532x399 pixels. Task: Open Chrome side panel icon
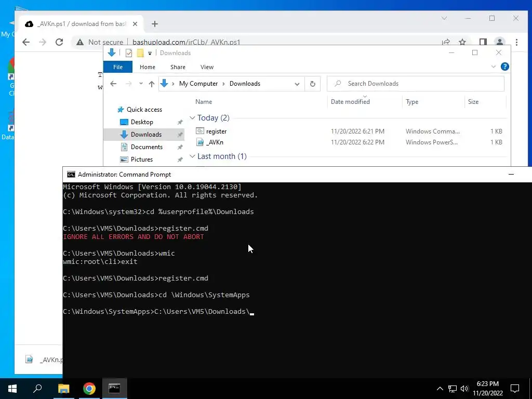(x=483, y=42)
